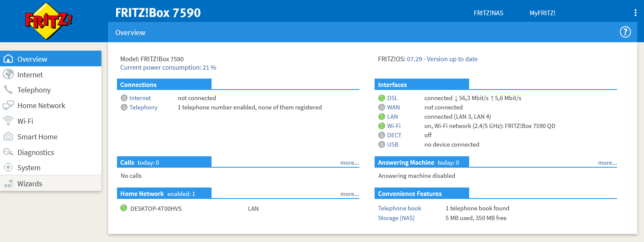Click the green LAN status LED in Interfaces

(x=382, y=117)
